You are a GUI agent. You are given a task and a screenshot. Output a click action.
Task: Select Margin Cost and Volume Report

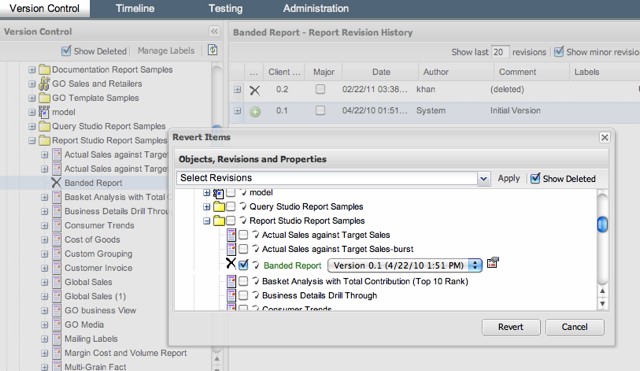(126, 353)
